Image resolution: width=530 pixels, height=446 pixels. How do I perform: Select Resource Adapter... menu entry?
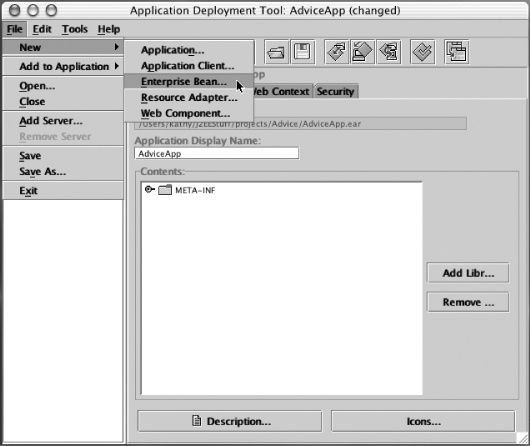click(x=189, y=97)
